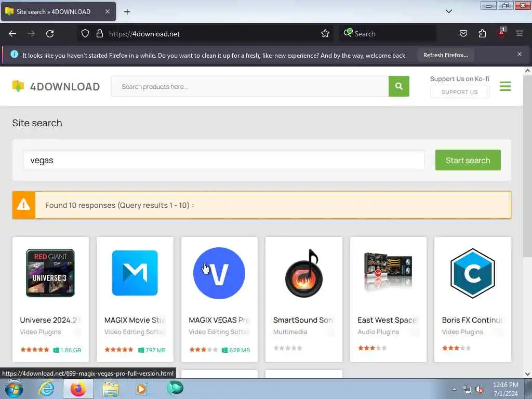Focus the Search products here field
The width and height of the screenshot is (532, 399).
[250, 86]
